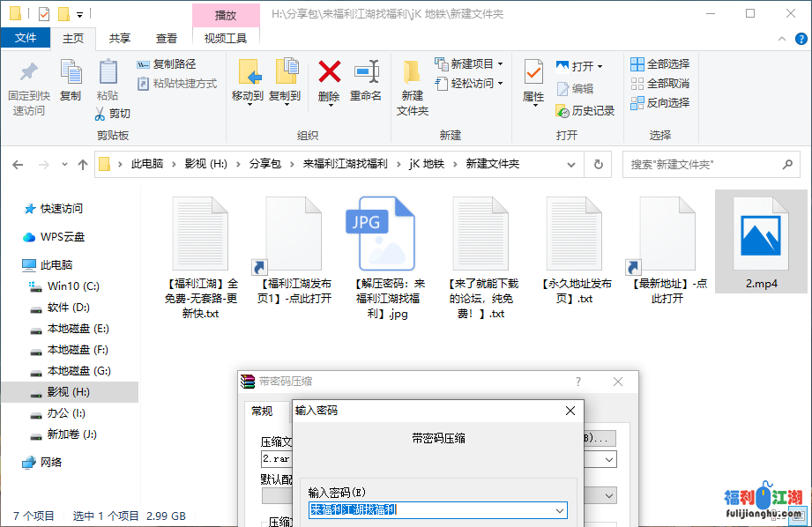Switch to the 视频工具 tab
This screenshot has height=527, width=812.
point(226,38)
